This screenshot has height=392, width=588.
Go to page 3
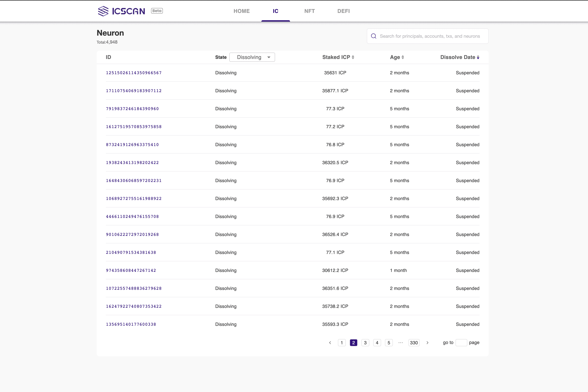[x=365, y=343]
